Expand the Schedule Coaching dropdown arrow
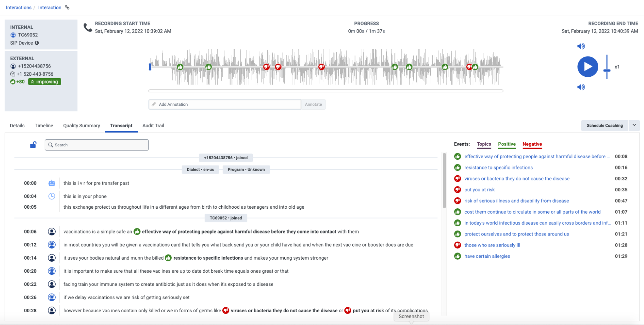The image size is (644, 325). pos(634,125)
